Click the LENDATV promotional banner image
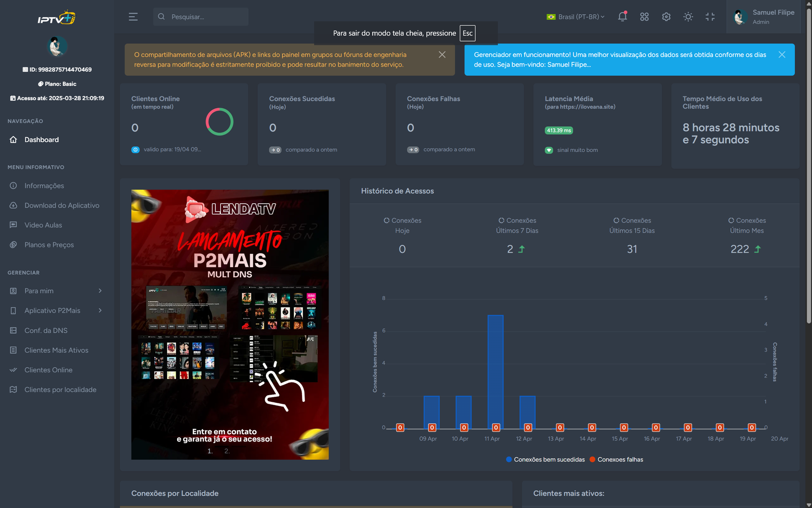 click(230, 325)
